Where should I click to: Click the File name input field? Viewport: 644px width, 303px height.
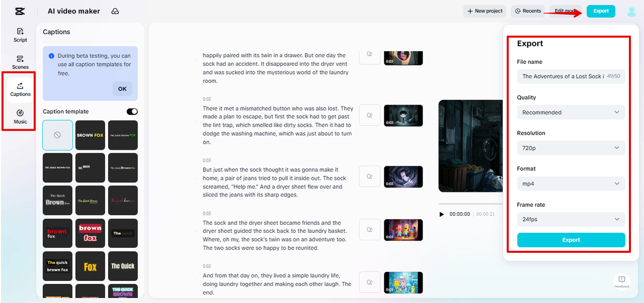[571, 76]
